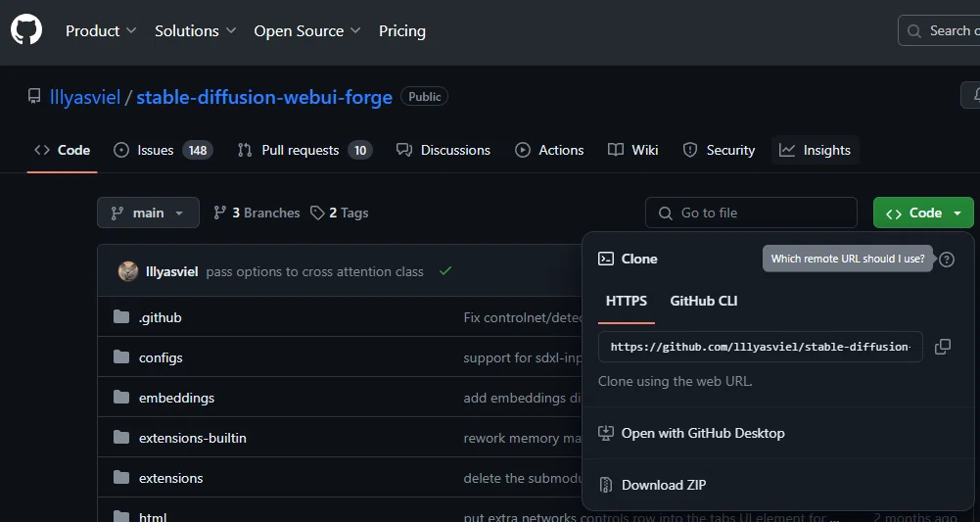Open the .github folder
980x522 pixels.
click(160, 317)
